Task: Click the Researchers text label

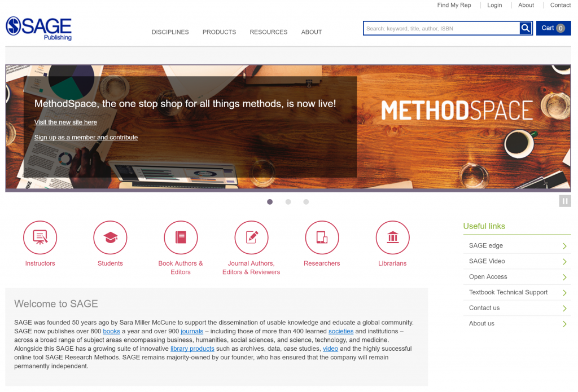Action: tap(322, 263)
